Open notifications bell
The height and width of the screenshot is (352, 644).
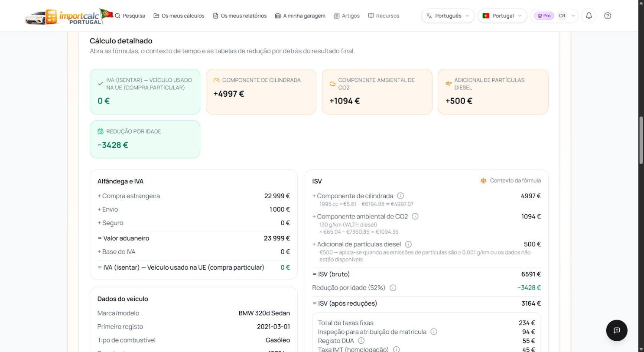pos(589,16)
